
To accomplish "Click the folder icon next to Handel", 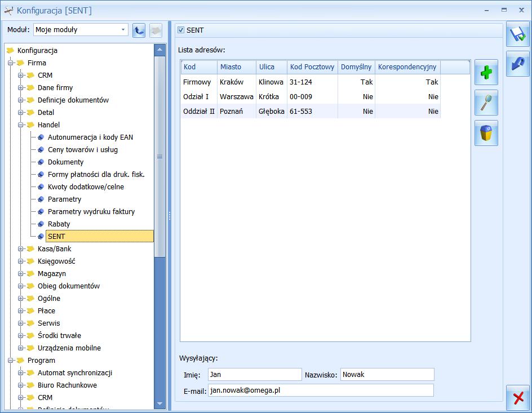I will tap(31, 125).
